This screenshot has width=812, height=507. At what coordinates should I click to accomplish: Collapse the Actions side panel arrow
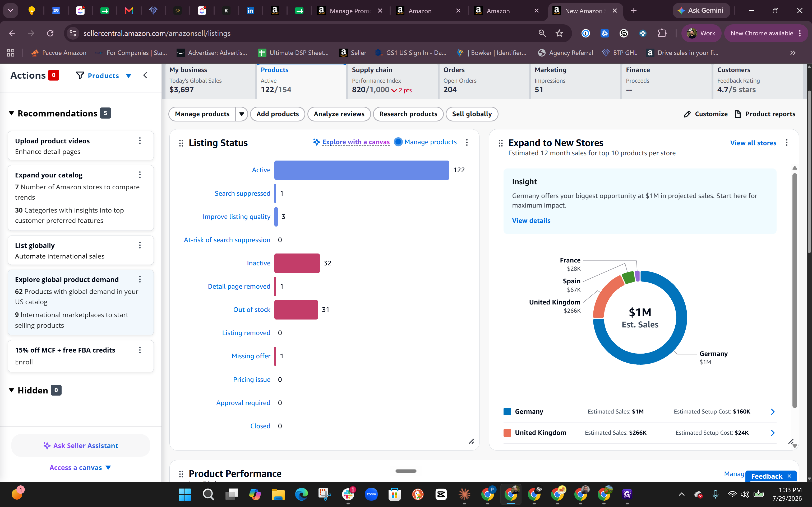coord(145,76)
